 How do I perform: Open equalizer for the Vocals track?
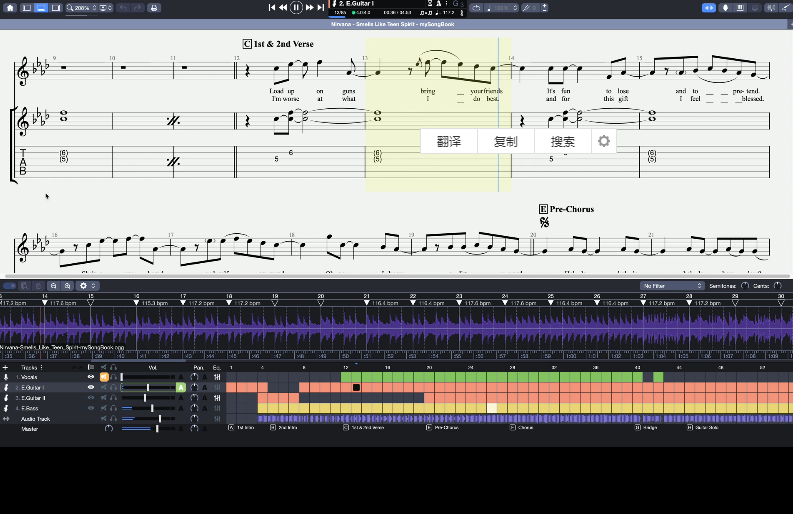217,377
